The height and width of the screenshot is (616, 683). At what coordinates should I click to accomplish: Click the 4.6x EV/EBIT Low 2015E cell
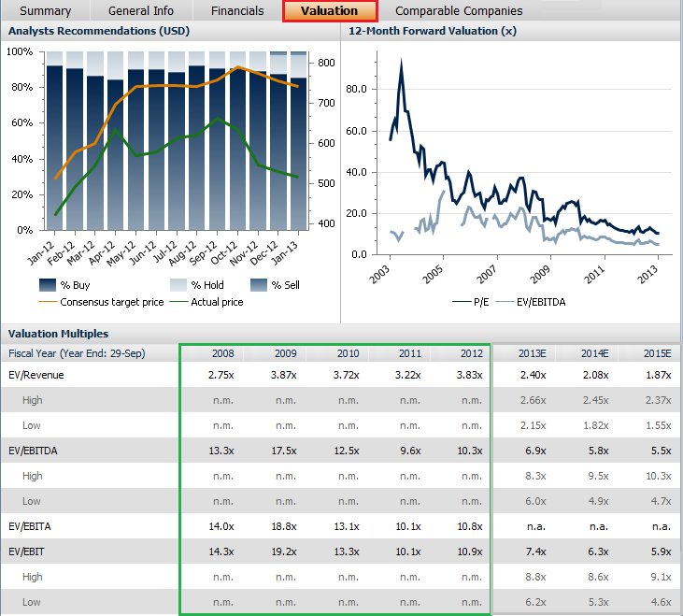pos(662,603)
